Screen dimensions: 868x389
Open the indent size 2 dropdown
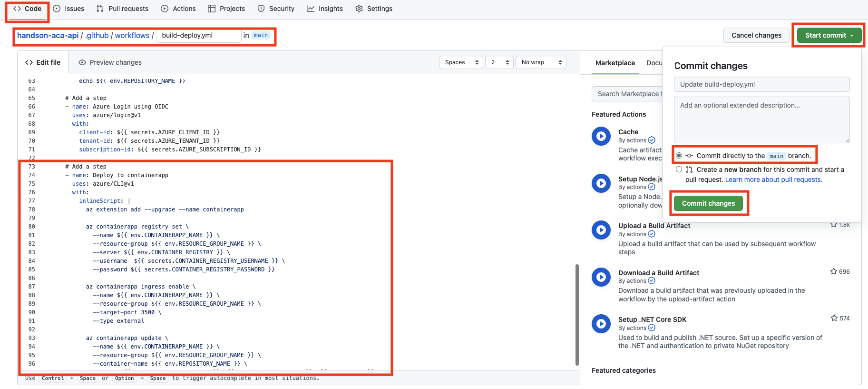499,62
